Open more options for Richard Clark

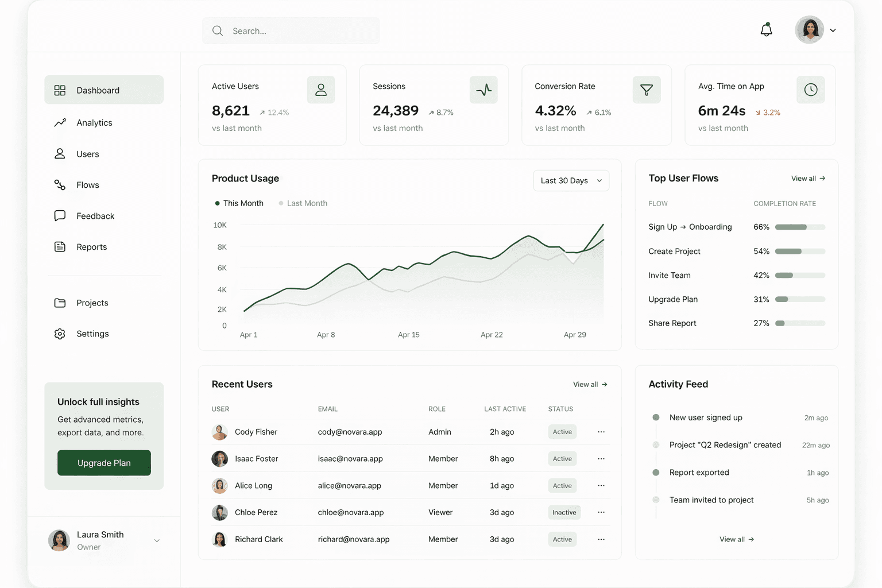(601, 539)
